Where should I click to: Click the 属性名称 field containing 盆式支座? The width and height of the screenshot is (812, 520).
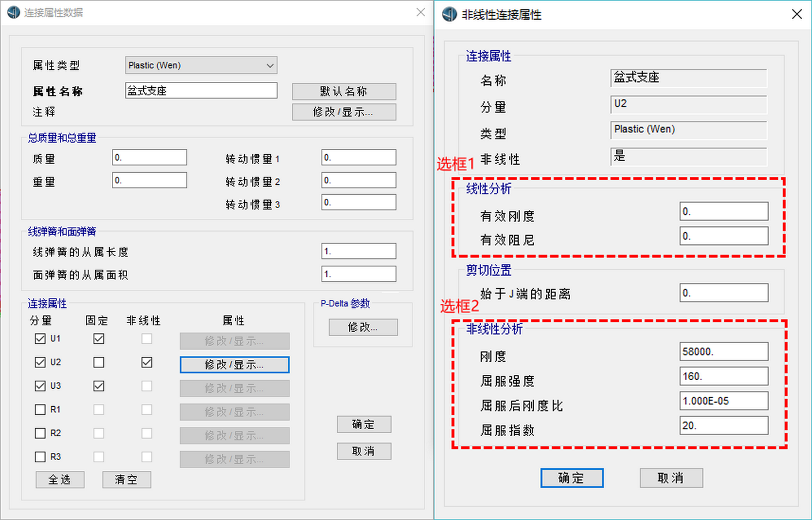point(201,91)
